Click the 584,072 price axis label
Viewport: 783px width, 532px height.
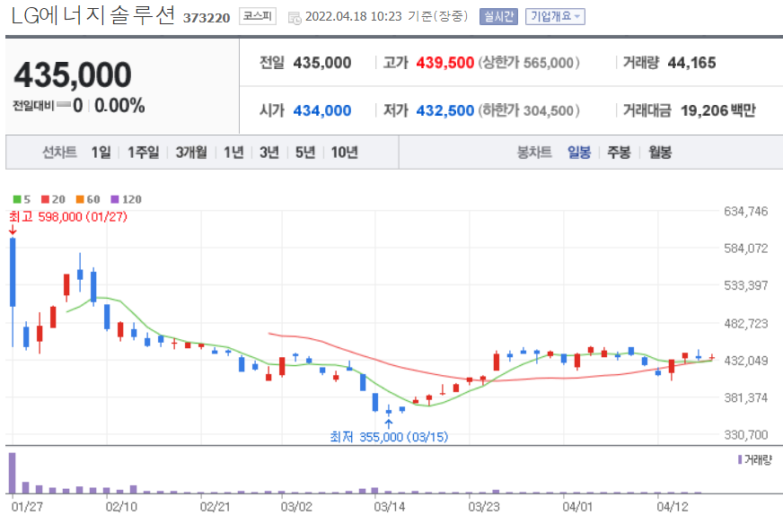coord(746,248)
